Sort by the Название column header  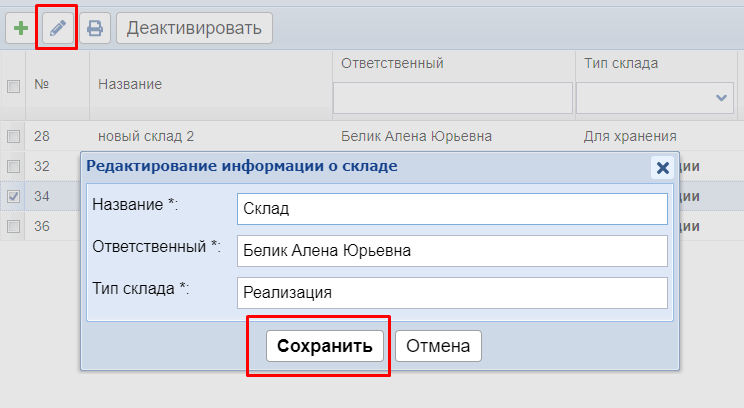tap(130, 85)
